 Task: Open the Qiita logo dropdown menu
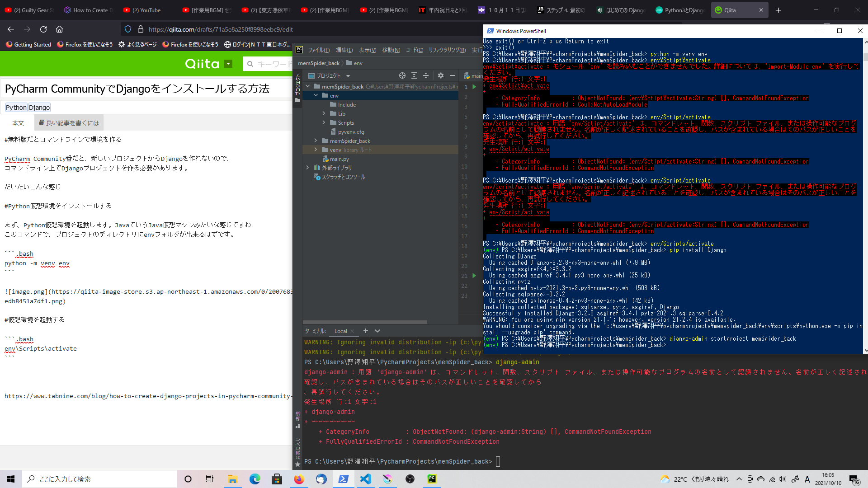click(228, 64)
